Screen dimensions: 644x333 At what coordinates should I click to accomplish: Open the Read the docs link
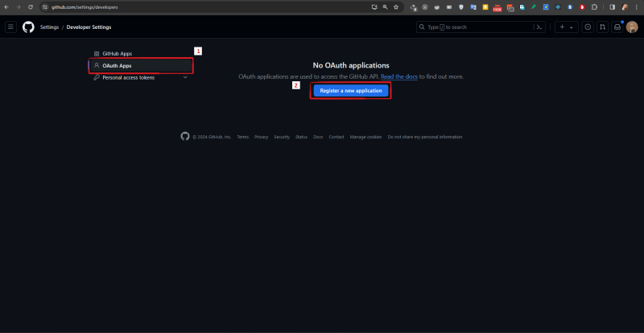coord(399,76)
